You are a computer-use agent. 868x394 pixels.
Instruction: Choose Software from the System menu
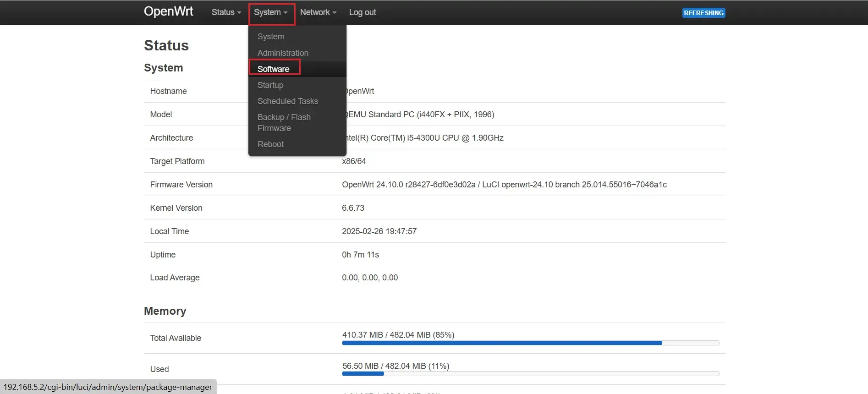click(274, 69)
